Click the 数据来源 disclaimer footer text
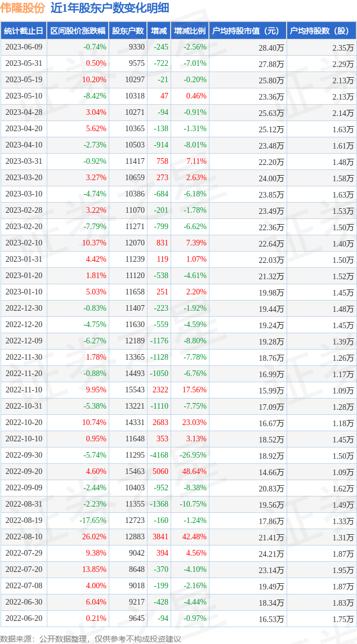 [91, 639]
